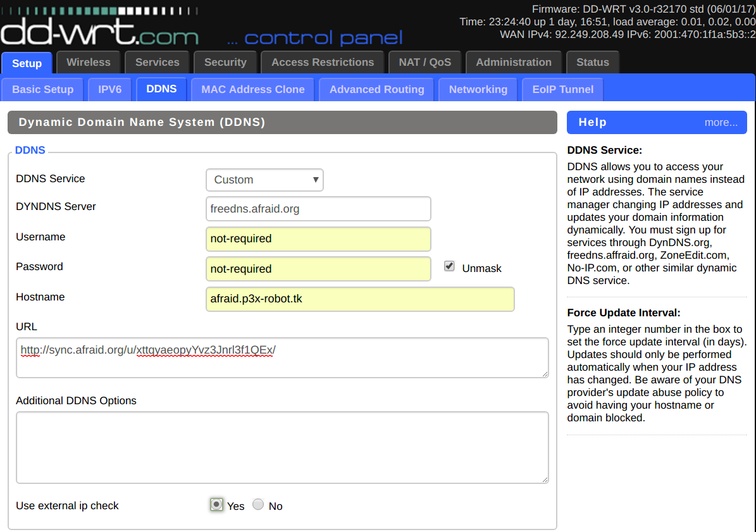Open the Status tab

(x=593, y=62)
